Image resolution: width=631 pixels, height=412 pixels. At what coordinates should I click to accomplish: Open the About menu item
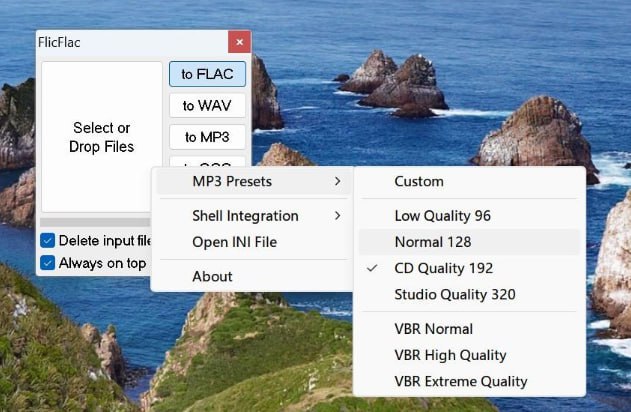(x=212, y=276)
